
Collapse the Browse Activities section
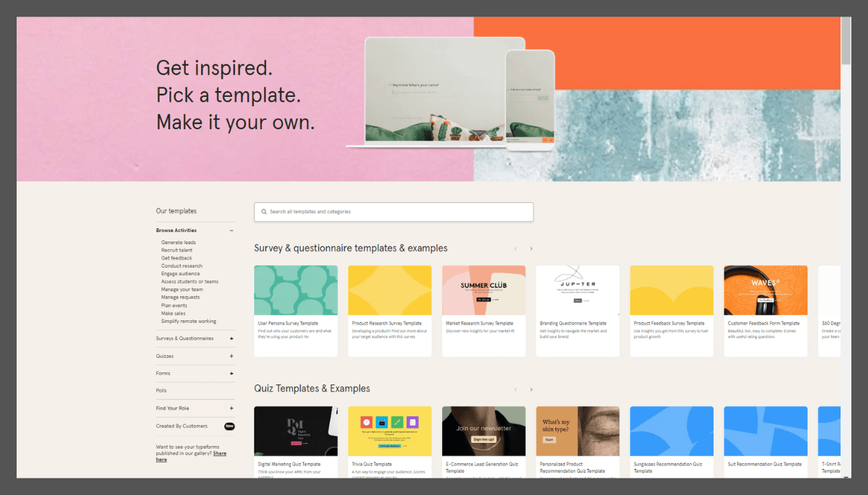(231, 231)
